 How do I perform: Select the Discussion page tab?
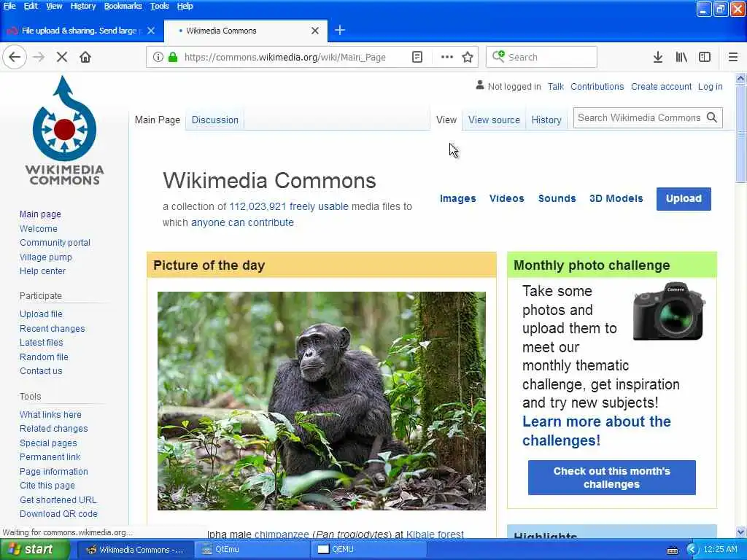pyautogui.click(x=215, y=120)
